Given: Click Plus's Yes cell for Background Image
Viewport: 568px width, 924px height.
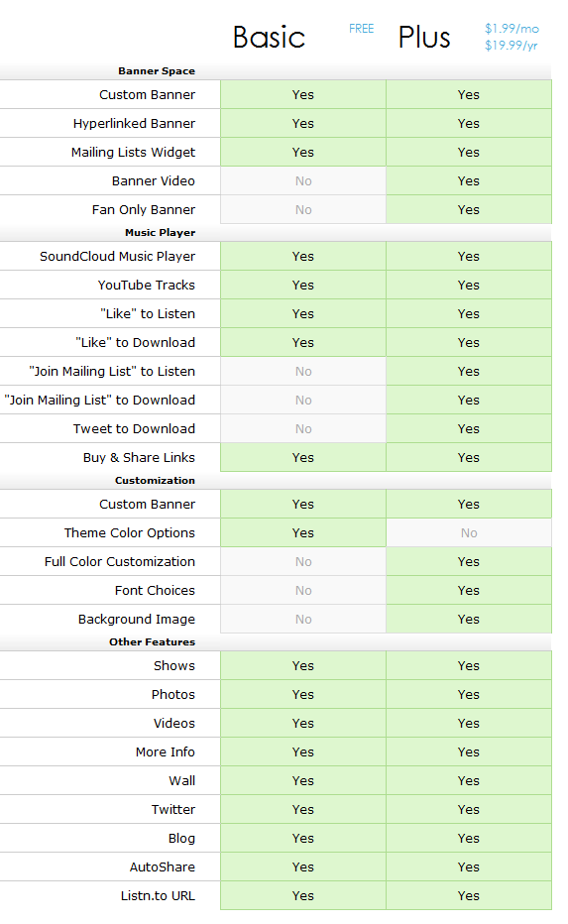Looking at the screenshot, I should click(x=469, y=619).
